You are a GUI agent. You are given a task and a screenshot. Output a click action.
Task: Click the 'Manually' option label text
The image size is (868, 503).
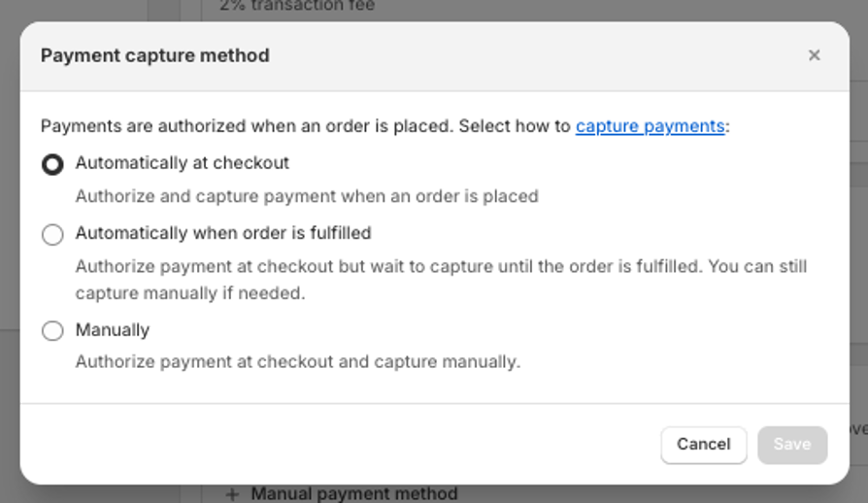coord(113,330)
